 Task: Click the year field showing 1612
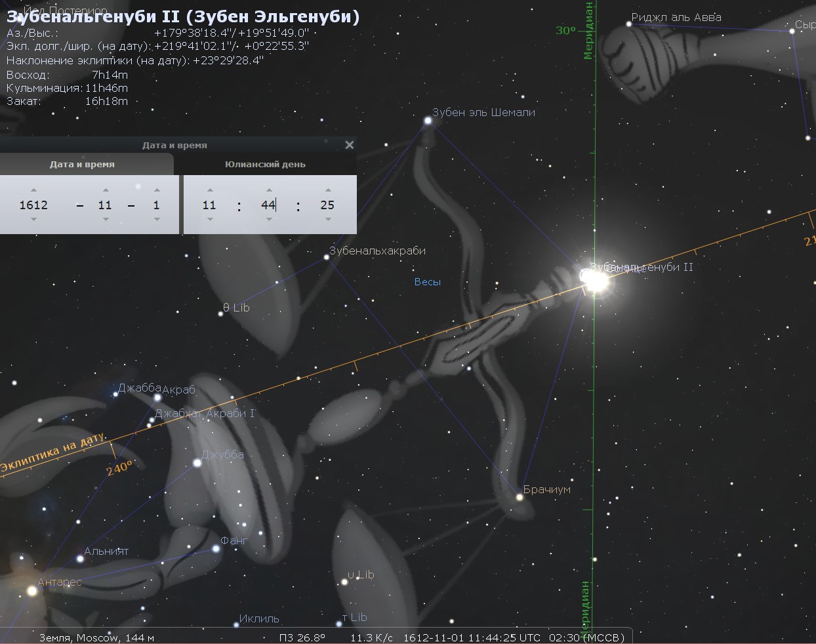pyautogui.click(x=33, y=205)
